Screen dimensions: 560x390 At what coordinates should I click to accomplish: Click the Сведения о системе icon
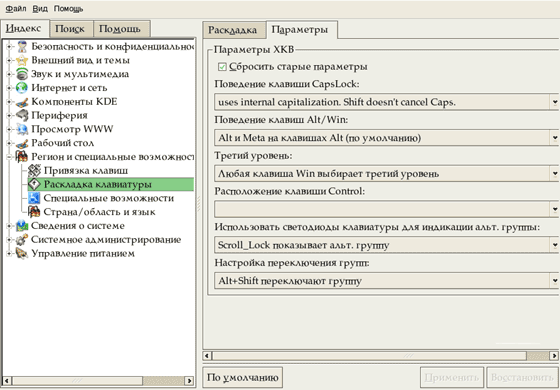tap(22, 226)
